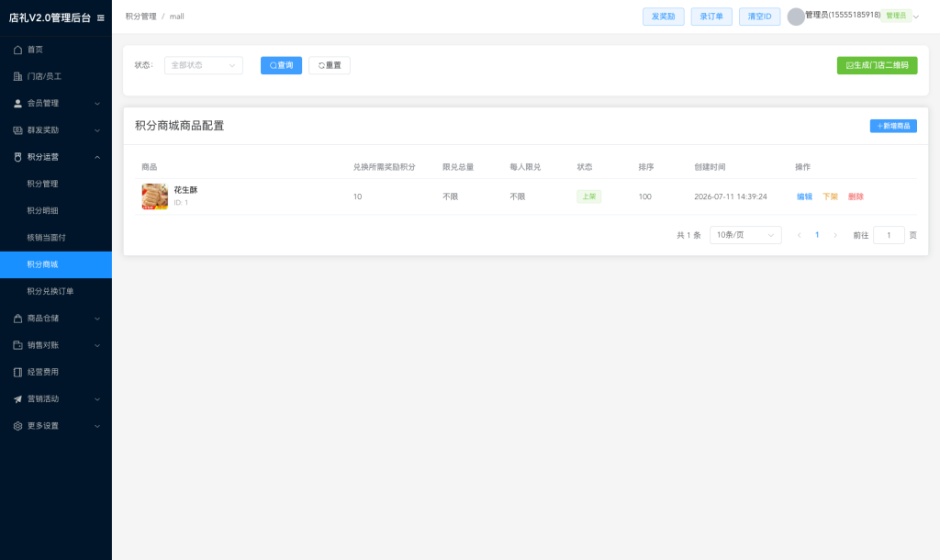Expand the 销售对账 submenu chevron

tap(97, 345)
